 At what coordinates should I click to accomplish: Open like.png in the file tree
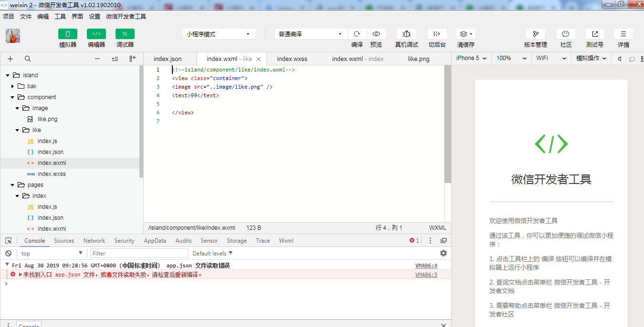coord(47,119)
